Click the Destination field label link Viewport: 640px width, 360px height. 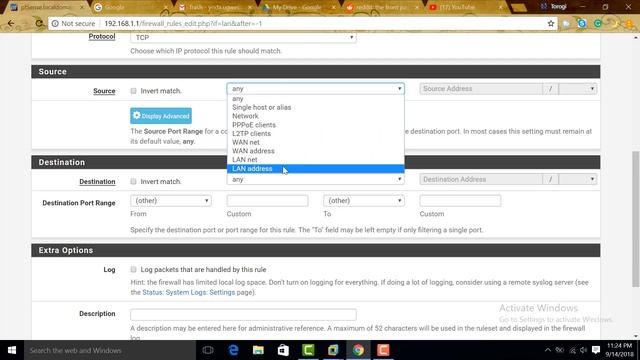[97, 182]
